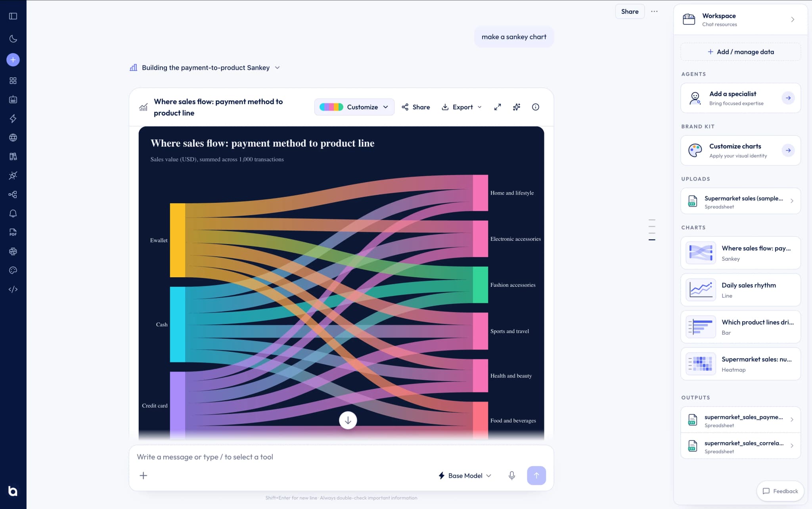Expand chart to fullscreen view
Image resolution: width=812 pixels, height=509 pixels.
[x=498, y=107]
